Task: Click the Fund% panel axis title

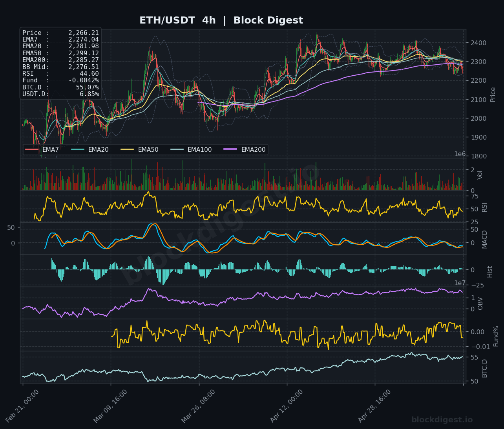Action: tap(496, 336)
